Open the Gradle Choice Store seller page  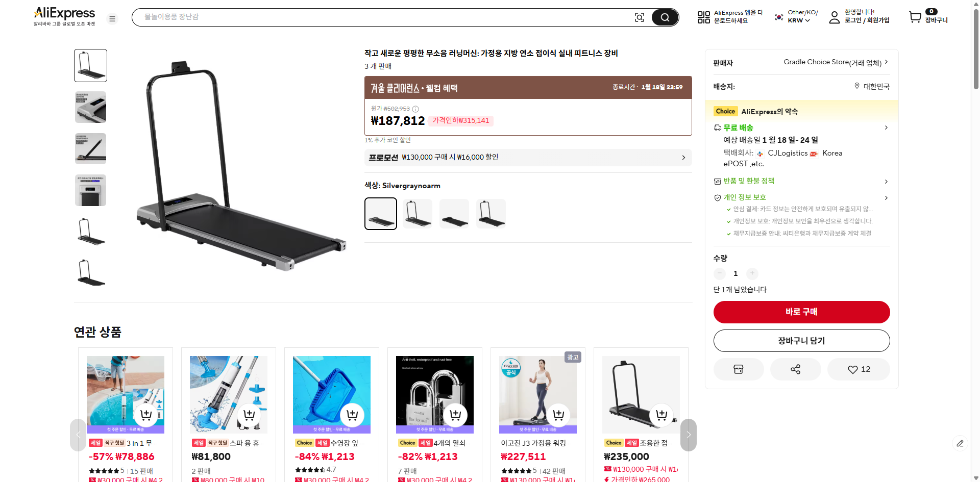pyautogui.click(x=832, y=62)
